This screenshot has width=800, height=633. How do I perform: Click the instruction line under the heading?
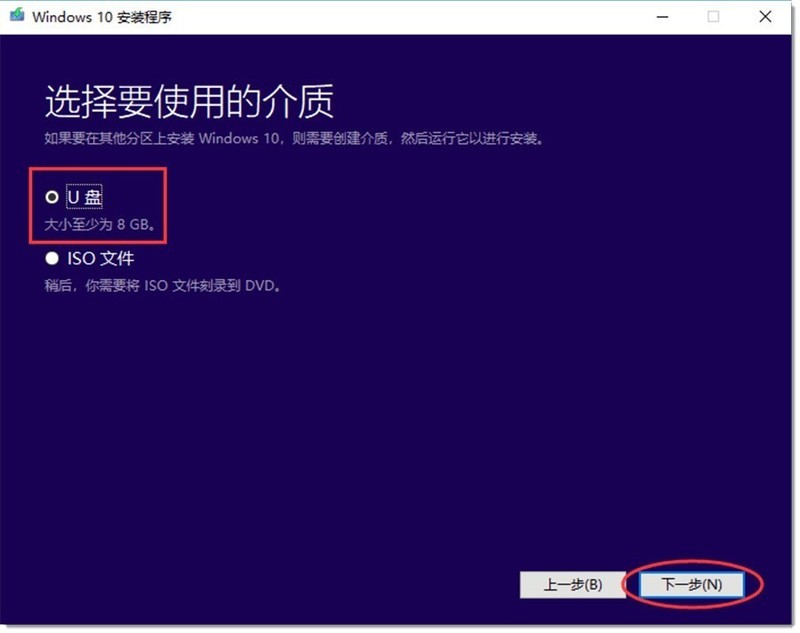click(x=293, y=138)
